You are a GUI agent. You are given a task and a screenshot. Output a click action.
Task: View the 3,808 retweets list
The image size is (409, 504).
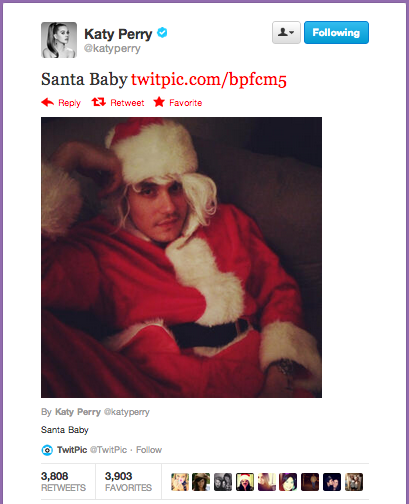pyautogui.click(x=63, y=482)
